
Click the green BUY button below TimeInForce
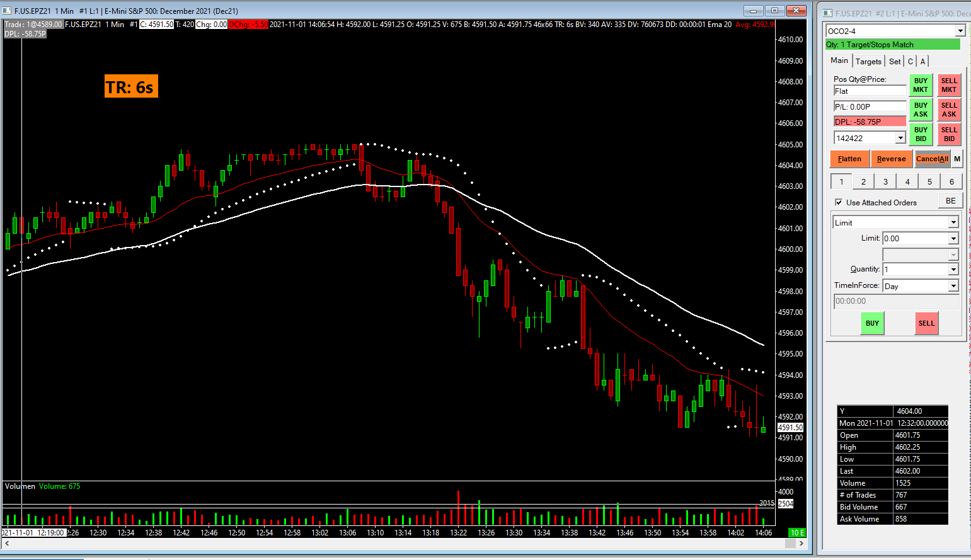[872, 323]
